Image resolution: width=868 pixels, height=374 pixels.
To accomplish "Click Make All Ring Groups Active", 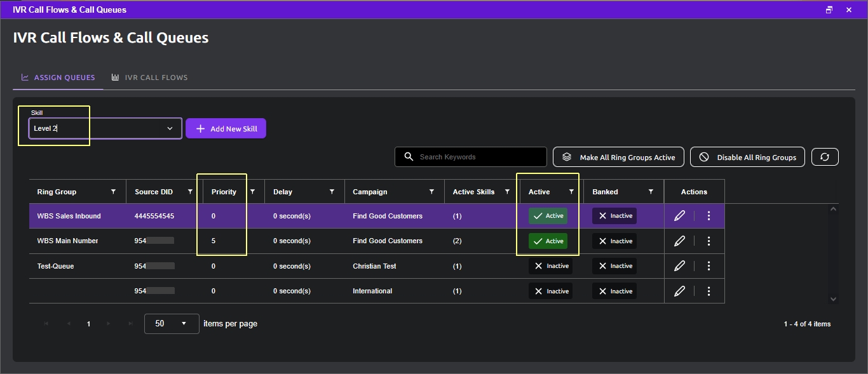I will pyautogui.click(x=618, y=157).
